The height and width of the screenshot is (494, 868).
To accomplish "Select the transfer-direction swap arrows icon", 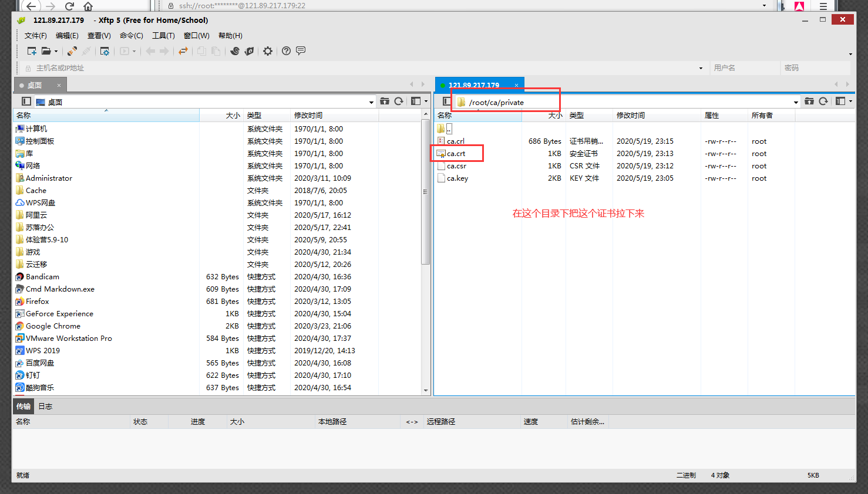I will (x=183, y=51).
